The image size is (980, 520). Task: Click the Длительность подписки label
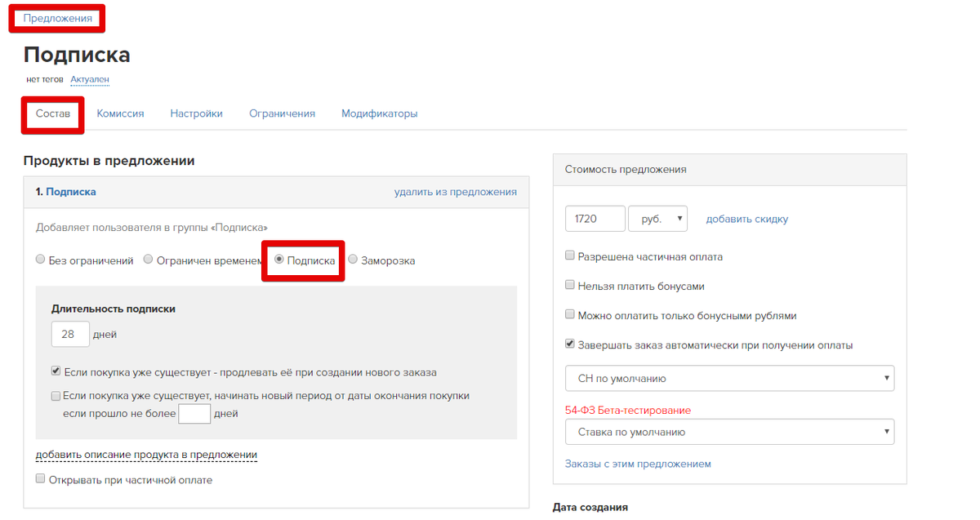point(114,309)
